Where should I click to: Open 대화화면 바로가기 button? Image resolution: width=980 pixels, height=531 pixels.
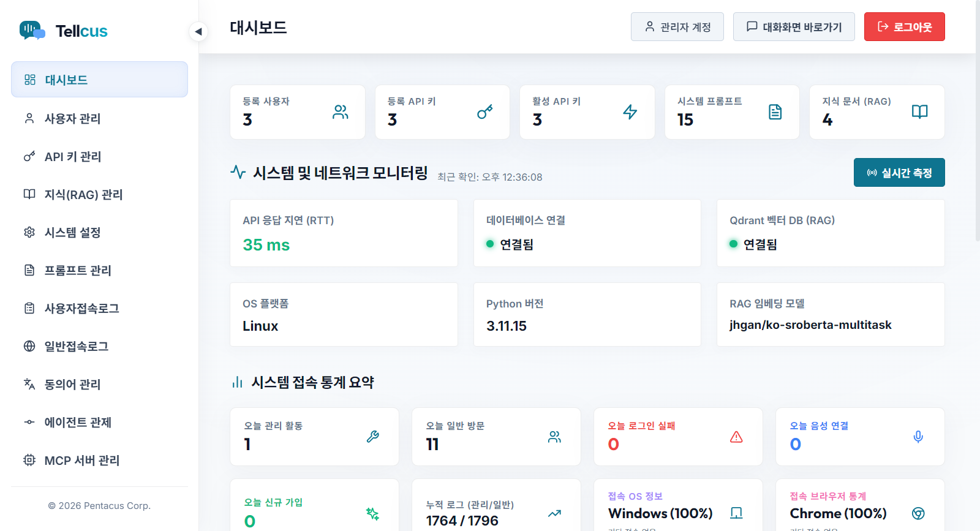tap(794, 27)
